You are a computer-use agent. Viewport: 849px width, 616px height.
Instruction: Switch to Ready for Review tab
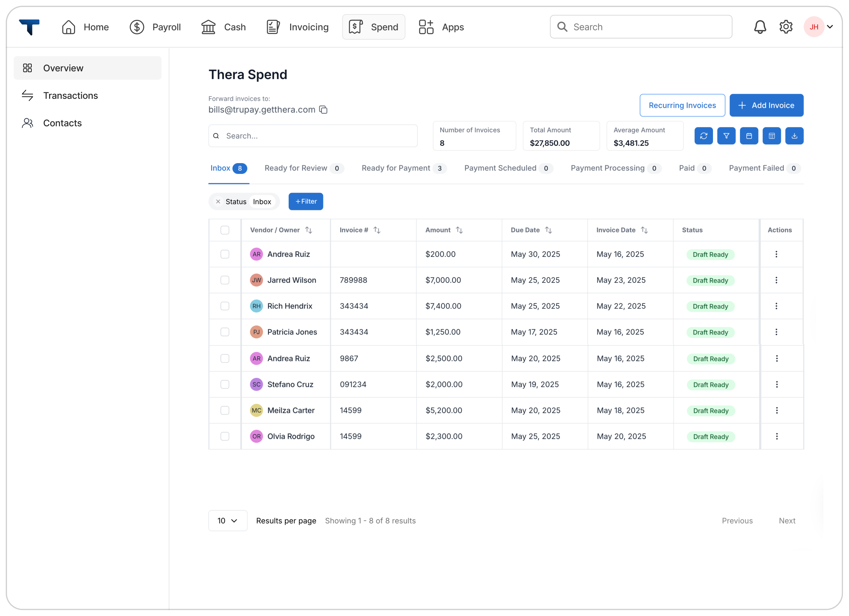tap(304, 168)
